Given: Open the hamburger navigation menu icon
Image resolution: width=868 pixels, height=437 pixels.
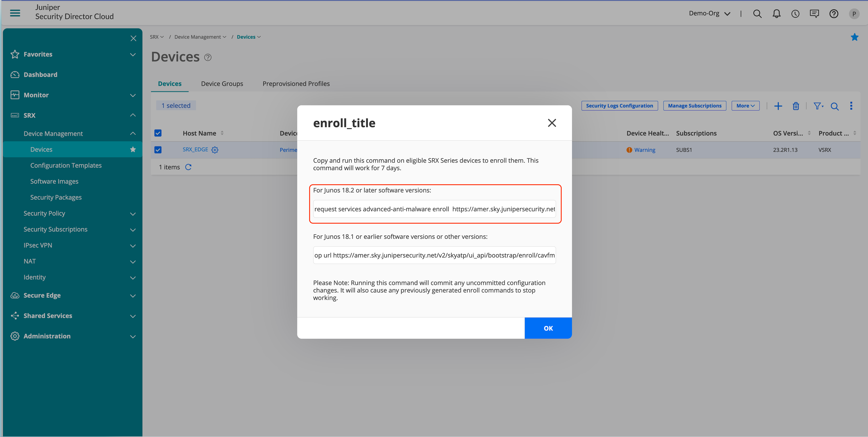Looking at the screenshot, I should (15, 13).
